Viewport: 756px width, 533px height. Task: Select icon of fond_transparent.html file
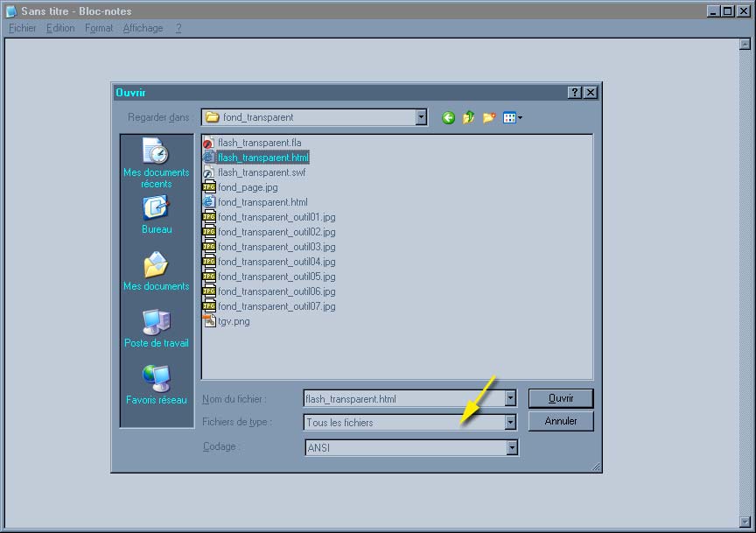pyautogui.click(x=209, y=202)
